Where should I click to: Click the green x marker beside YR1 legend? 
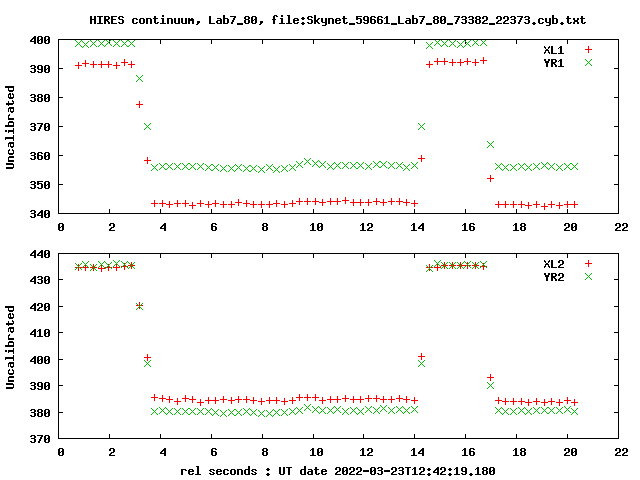pos(588,62)
